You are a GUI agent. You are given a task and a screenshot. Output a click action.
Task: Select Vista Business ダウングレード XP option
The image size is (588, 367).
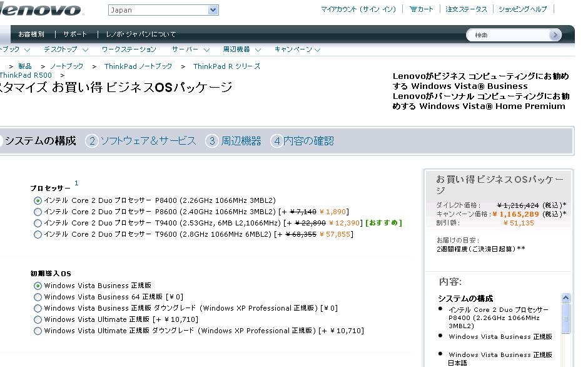[38, 308]
